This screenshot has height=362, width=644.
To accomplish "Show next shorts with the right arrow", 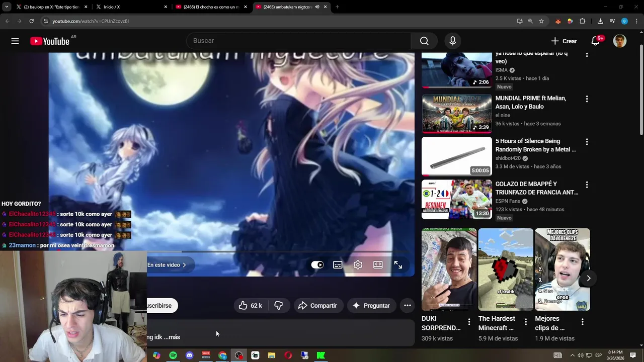I will [x=589, y=278].
